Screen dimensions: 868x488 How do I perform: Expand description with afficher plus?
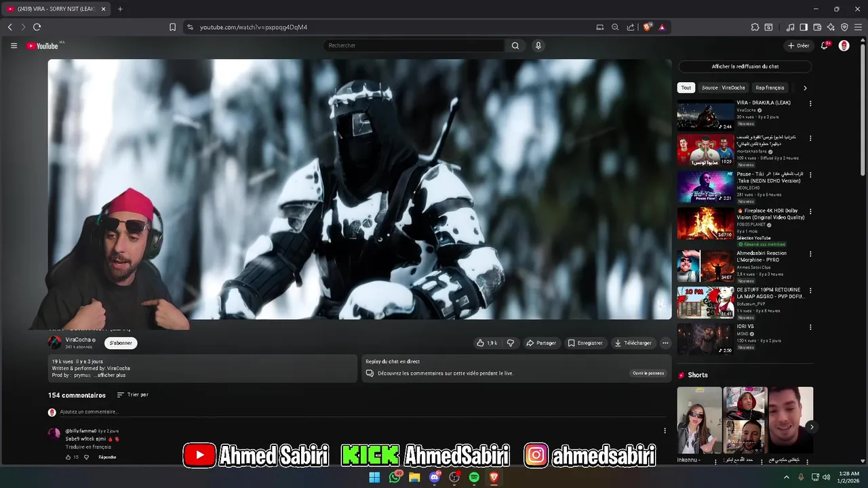point(110,375)
